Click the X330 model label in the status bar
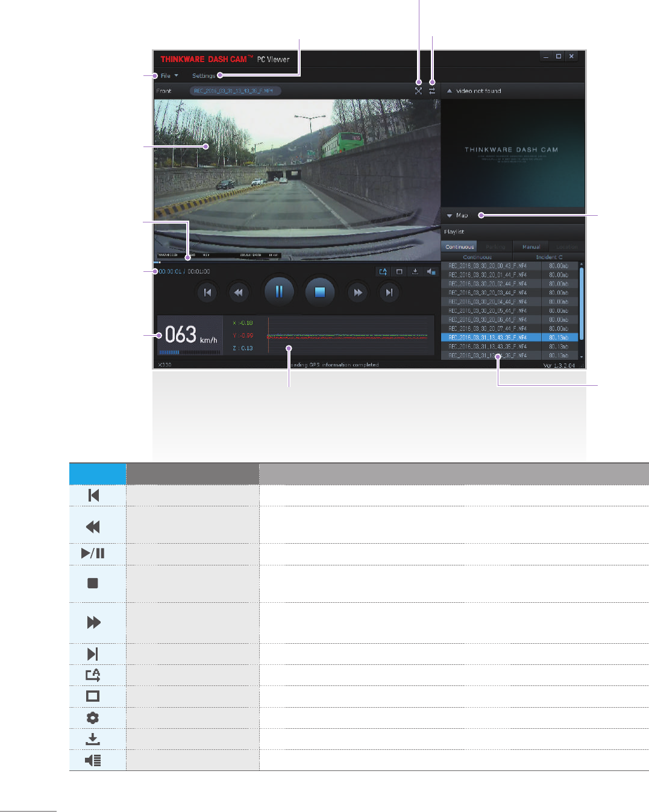The width and height of the screenshot is (649, 812). point(165,365)
